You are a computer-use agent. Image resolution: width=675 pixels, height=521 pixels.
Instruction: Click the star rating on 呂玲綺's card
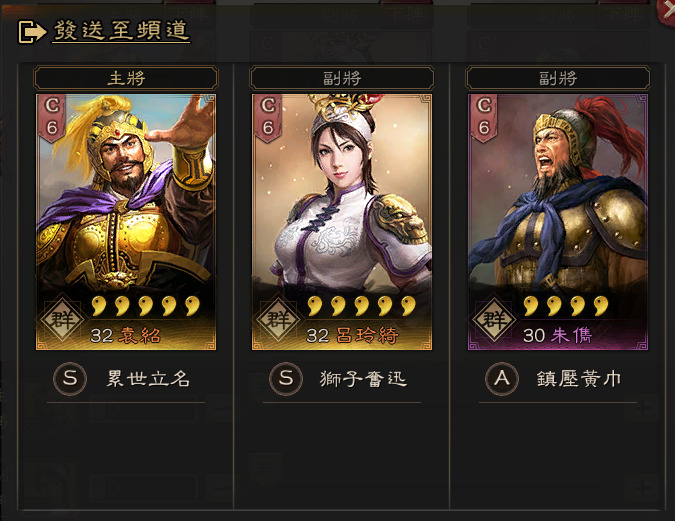[x=362, y=305]
